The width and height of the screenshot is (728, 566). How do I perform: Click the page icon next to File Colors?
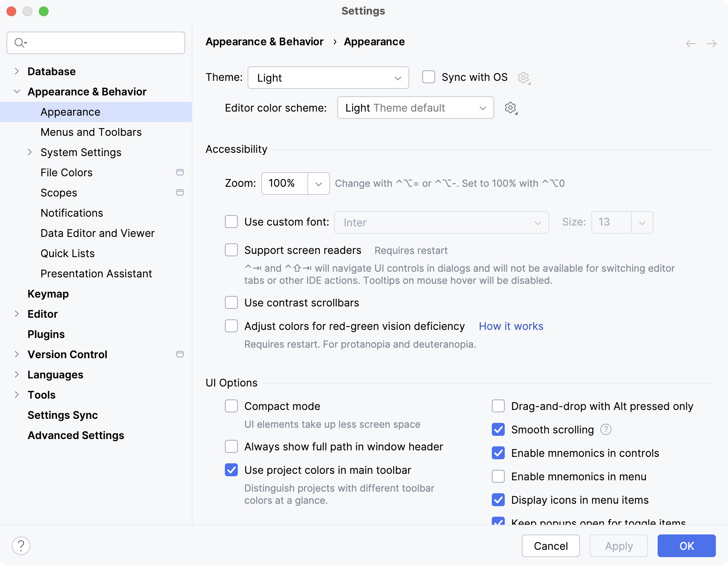tap(180, 172)
